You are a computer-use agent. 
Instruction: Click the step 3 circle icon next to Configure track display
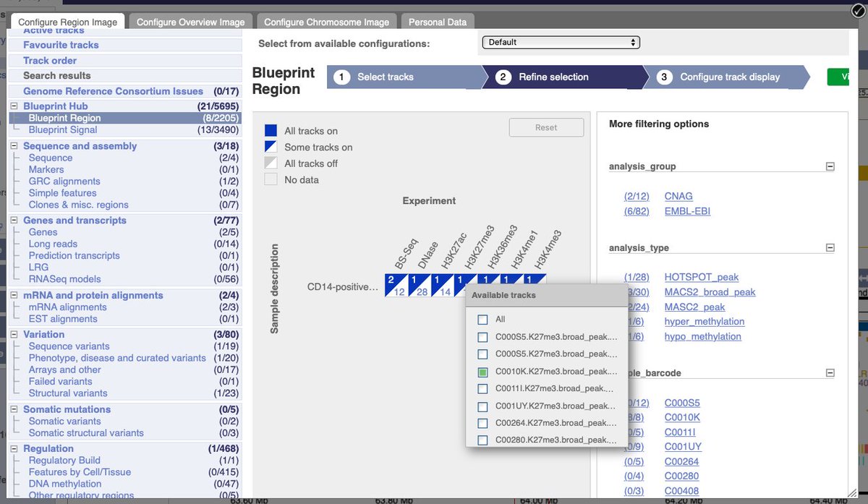coord(665,77)
